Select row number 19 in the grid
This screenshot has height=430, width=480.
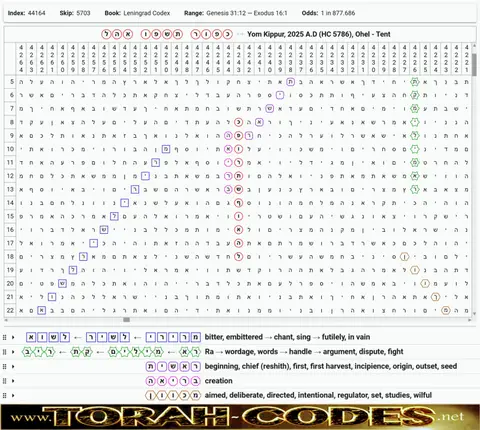pos(10,270)
